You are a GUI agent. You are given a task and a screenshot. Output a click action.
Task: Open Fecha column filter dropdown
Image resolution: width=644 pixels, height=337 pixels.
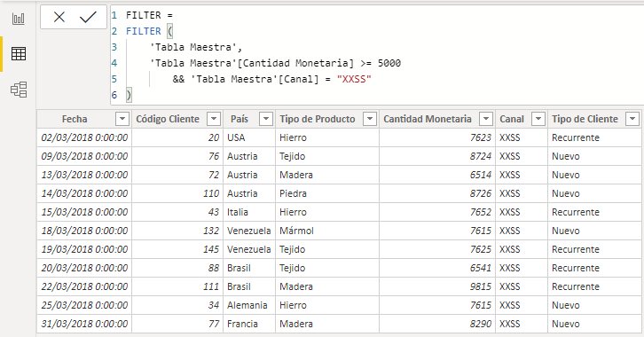coord(122,119)
